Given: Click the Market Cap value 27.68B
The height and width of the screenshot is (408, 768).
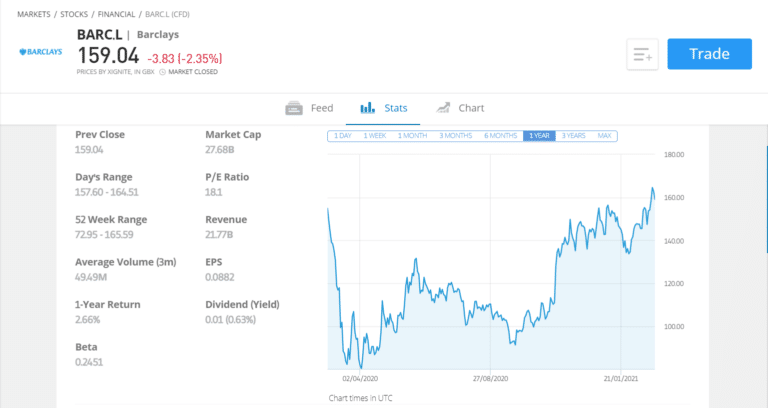Looking at the screenshot, I should pos(219,150).
